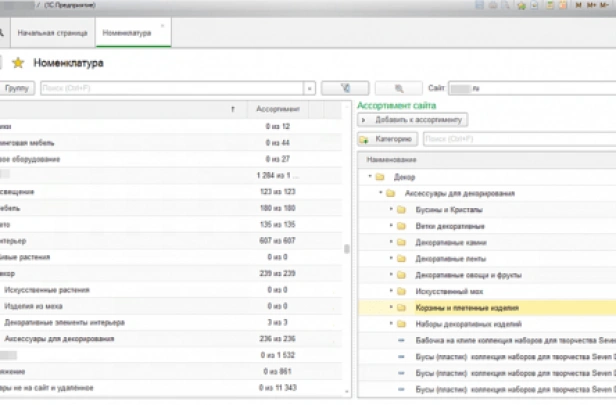Collapse the Декор folder in site assortment
616x405 pixels.
pyautogui.click(x=367, y=177)
